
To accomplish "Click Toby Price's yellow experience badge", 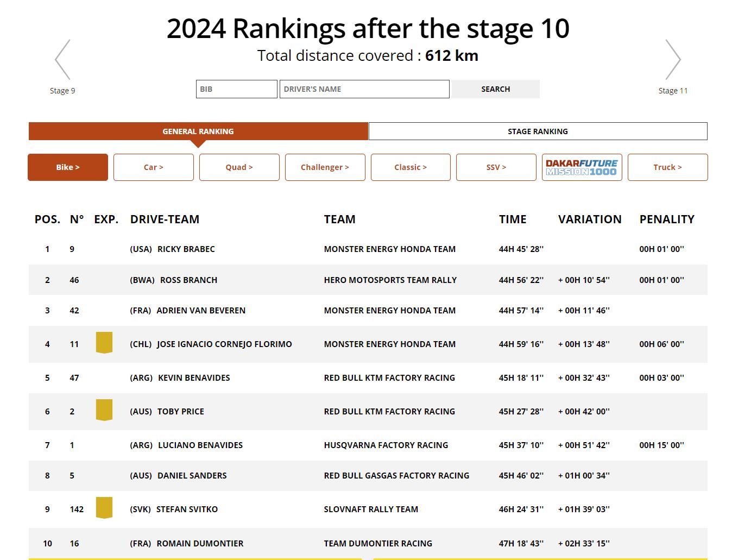I will point(104,410).
